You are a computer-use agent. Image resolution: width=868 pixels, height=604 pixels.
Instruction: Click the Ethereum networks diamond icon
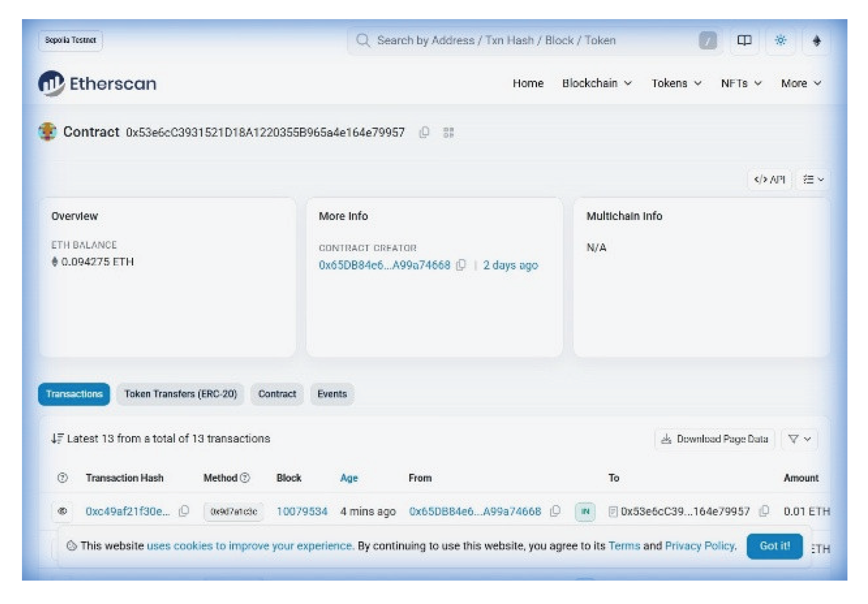pyautogui.click(x=818, y=41)
